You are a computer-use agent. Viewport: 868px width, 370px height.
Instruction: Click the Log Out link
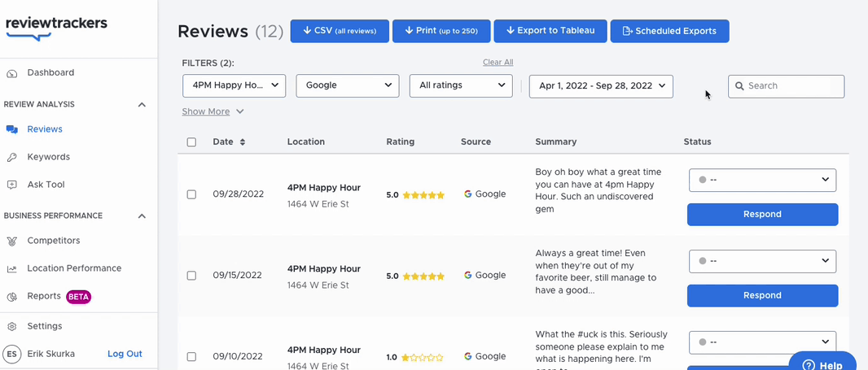[125, 354]
